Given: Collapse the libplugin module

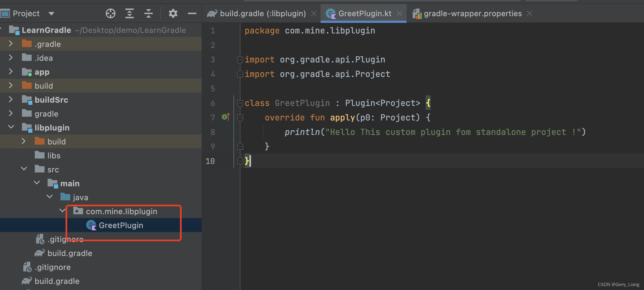Looking at the screenshot, I should coord(11,127).
